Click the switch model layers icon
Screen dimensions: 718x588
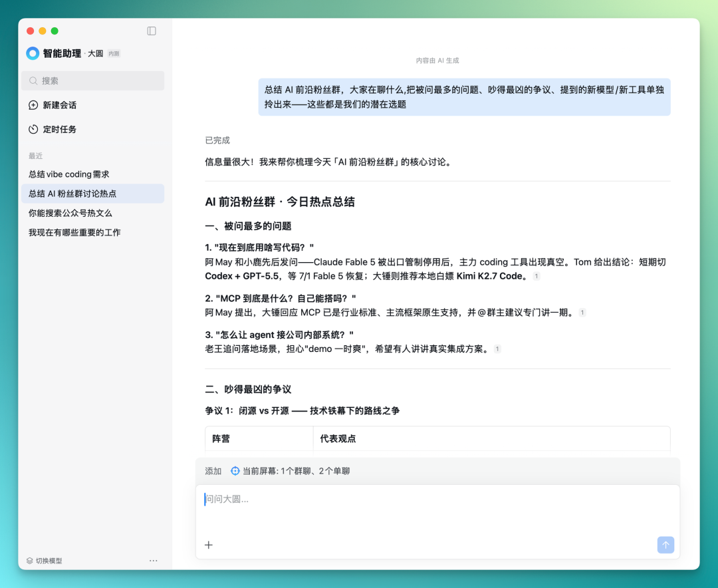30,561
